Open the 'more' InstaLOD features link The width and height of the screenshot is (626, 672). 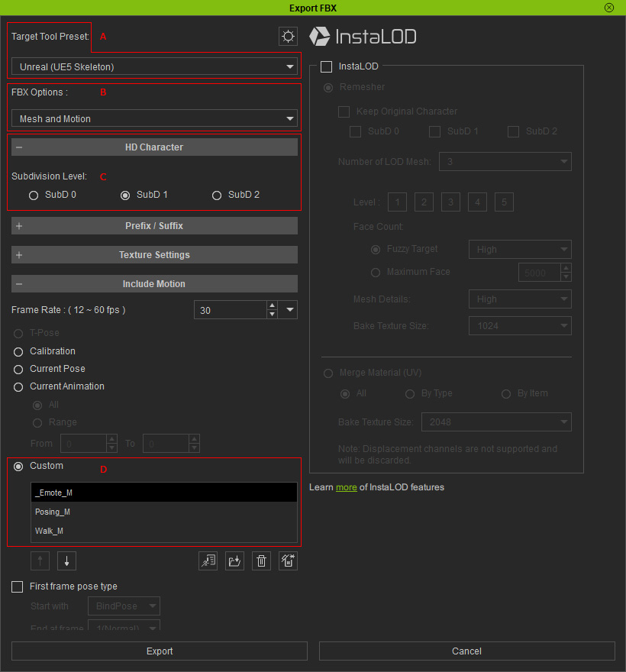pyautogui.click(x=346, y=487)
